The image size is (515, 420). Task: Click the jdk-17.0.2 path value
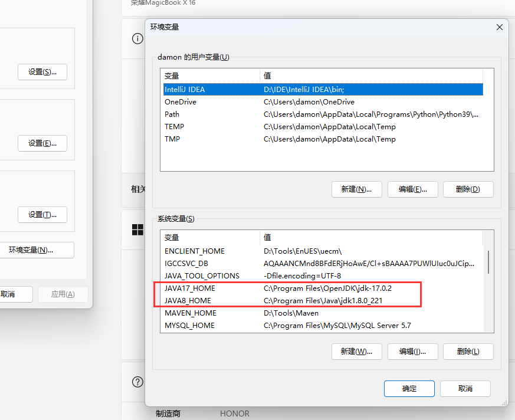(x=328, y=288)
